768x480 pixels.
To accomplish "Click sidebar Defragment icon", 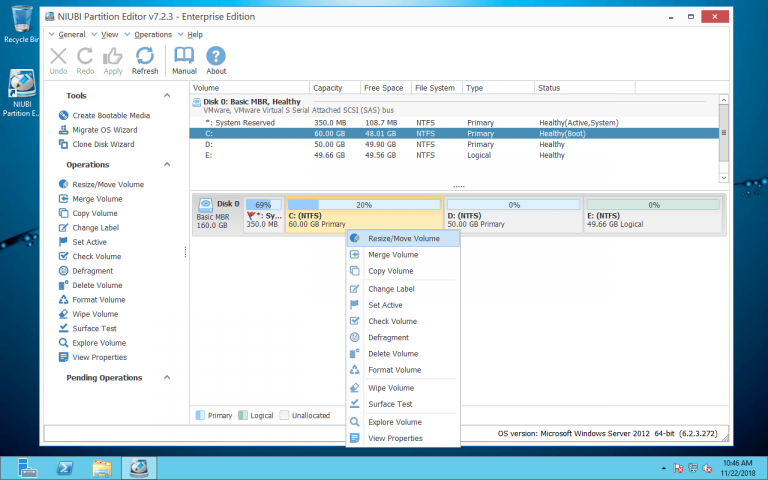I will (63, 271).
